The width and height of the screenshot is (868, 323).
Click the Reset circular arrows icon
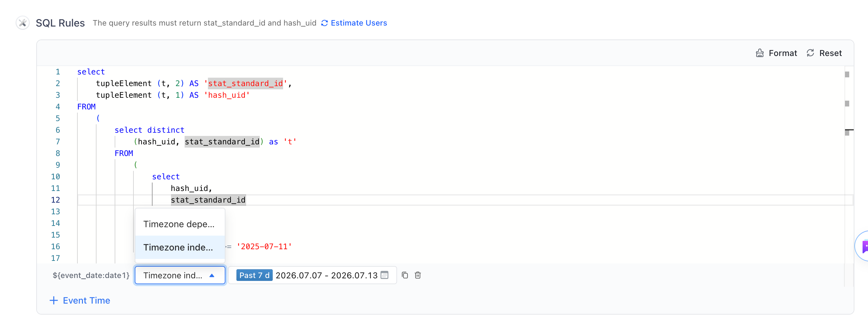tap(810, 53)
